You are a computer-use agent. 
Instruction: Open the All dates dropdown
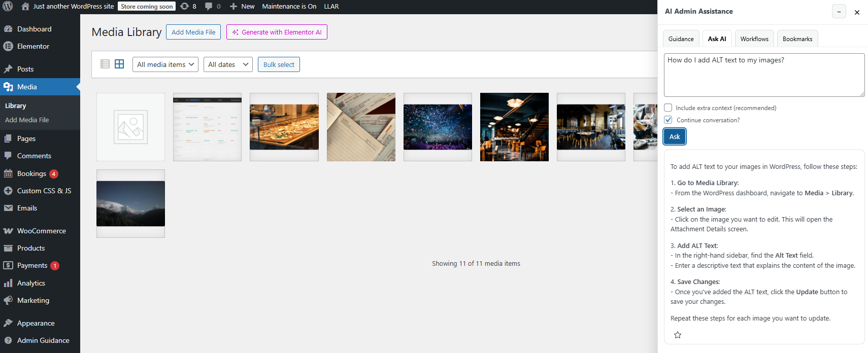228,64
